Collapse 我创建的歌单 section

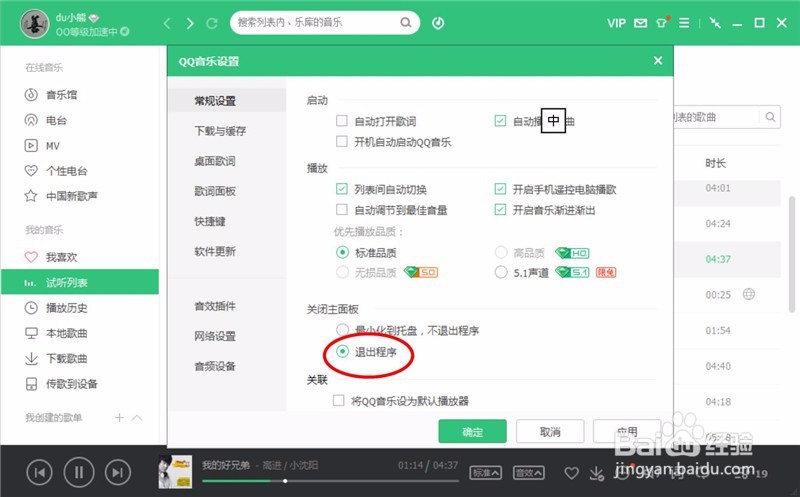coord(137,418)
